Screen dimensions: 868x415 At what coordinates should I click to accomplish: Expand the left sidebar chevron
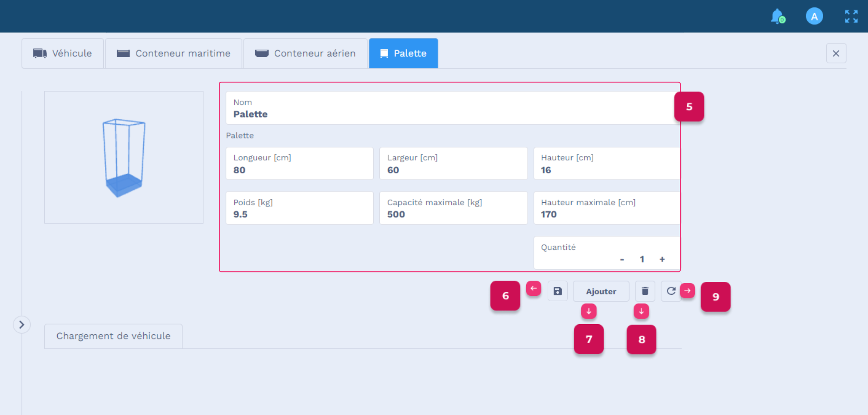click(x=22, y=325)
